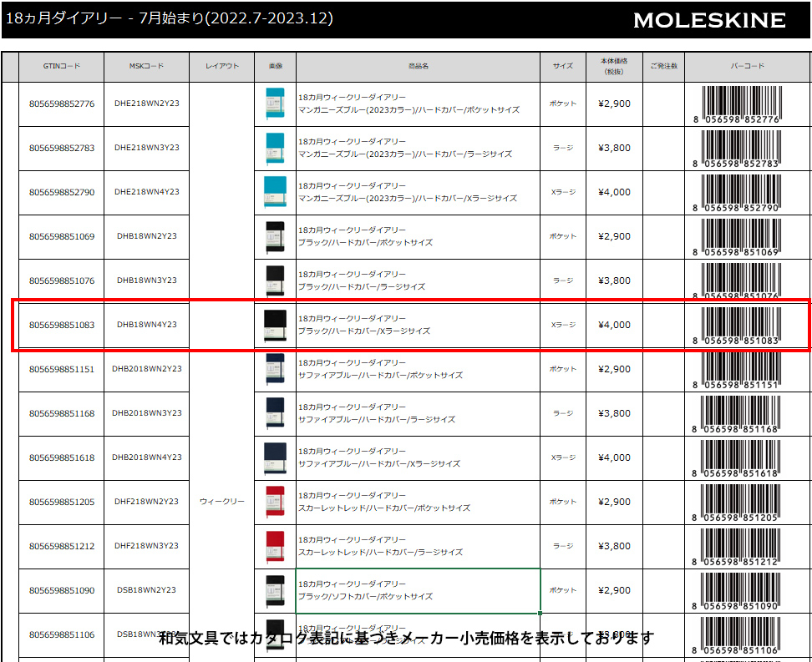812x662 pixels.
Task: Click the Manganese Blue pocket diary thumbnail
Action: [275, 104]
